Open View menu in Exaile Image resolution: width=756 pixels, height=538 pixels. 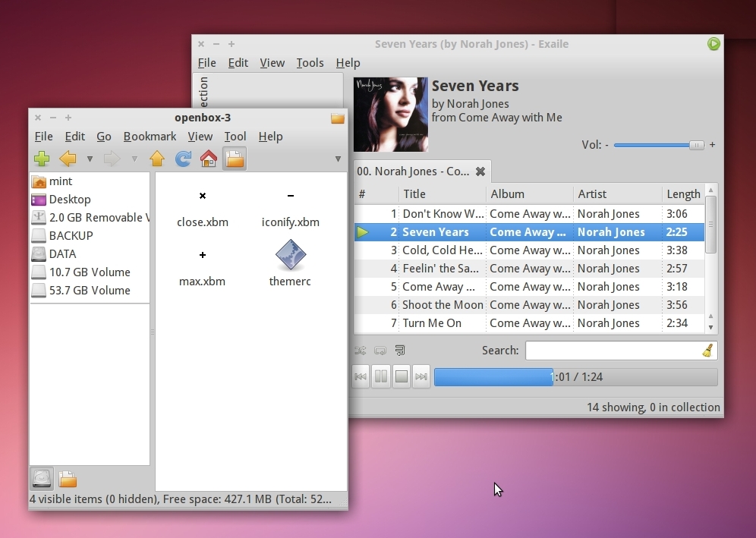(272, 63)
